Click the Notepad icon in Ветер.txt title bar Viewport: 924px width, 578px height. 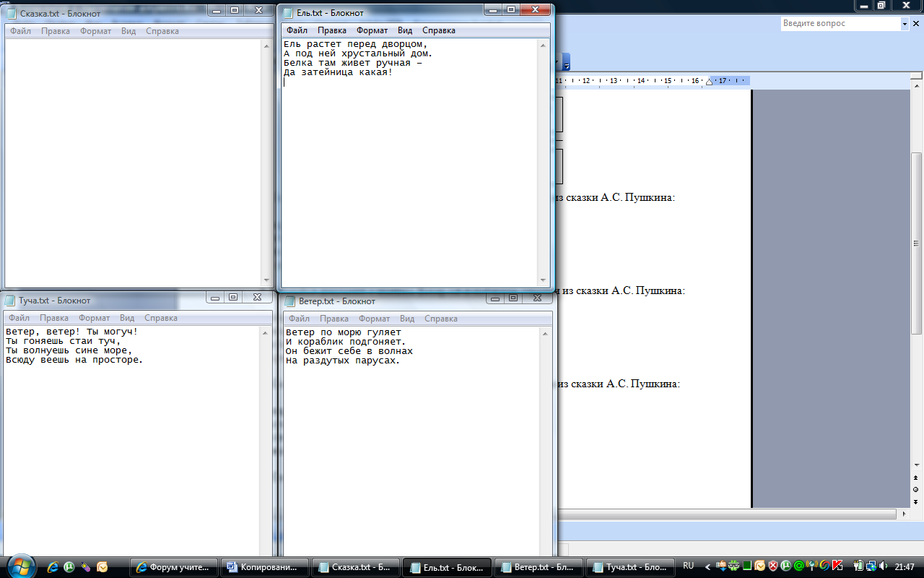tap(290, 301)
